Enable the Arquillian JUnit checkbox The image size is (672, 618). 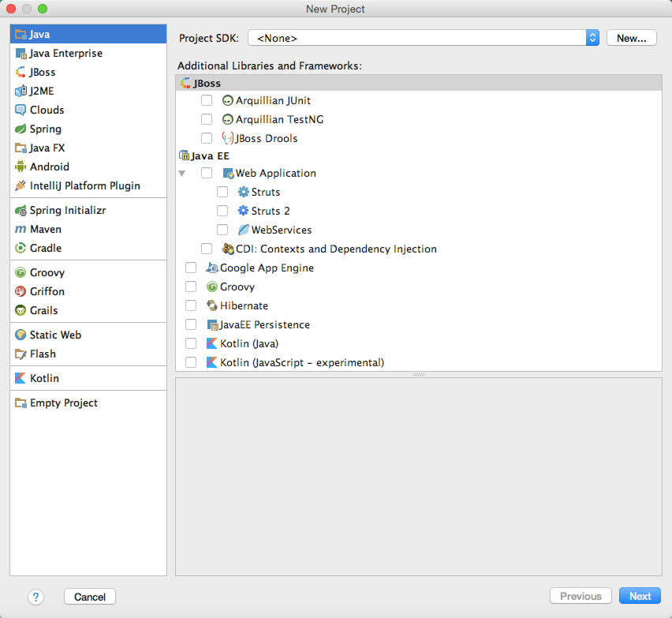click(x=207, y=100)
